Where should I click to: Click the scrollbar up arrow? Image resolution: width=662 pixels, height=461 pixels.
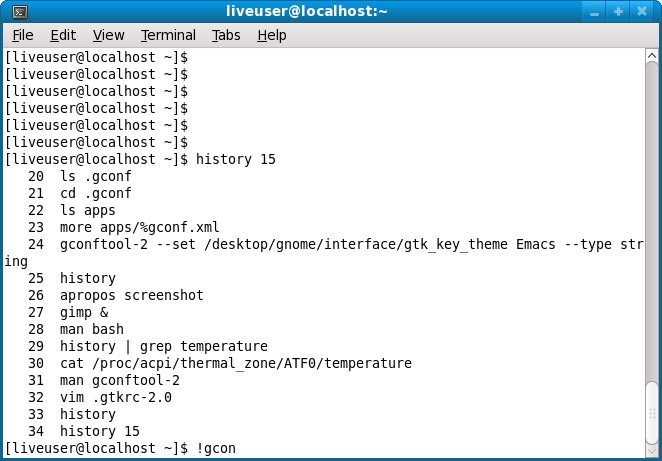pyautogui.click(x=651, y=58)
